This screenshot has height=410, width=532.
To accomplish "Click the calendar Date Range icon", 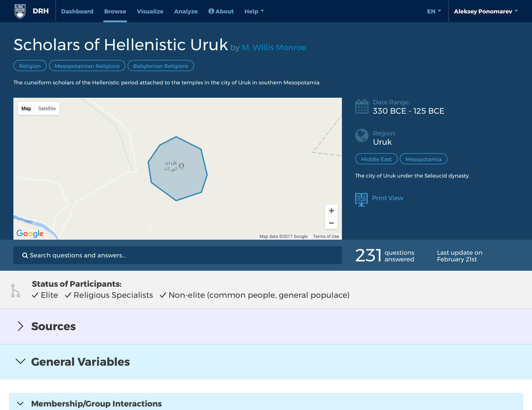I will pos(362,106).
